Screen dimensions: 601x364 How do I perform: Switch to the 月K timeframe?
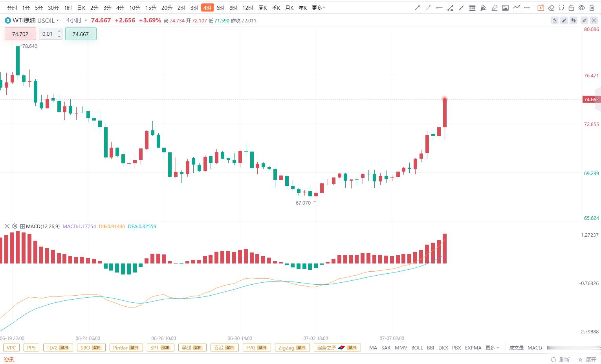coord(290,8)
